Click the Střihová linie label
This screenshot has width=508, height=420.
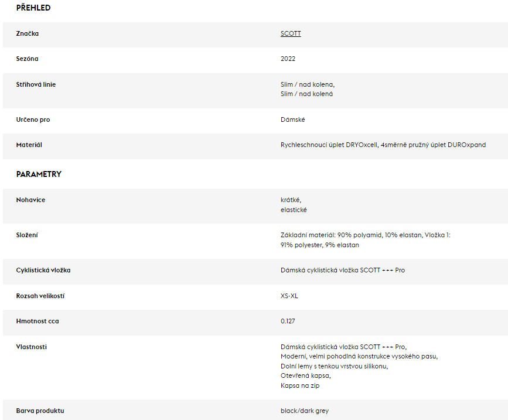(x=36, y=84)
